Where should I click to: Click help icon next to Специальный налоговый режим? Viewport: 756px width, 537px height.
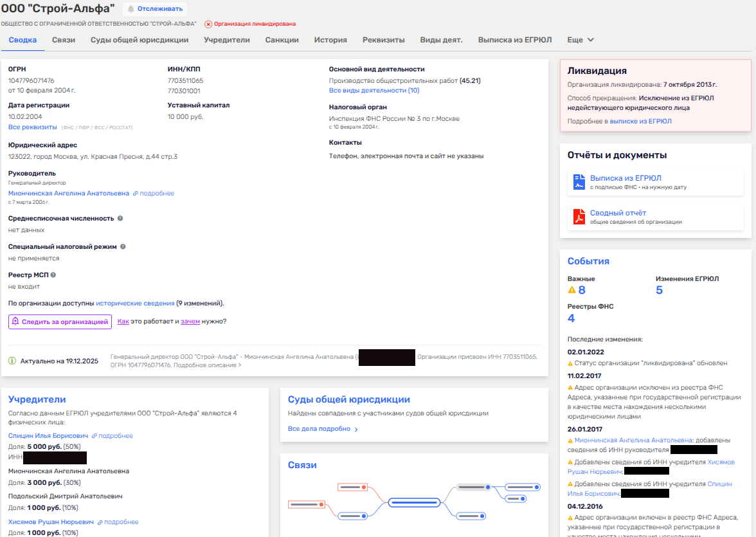pos(123,246)
